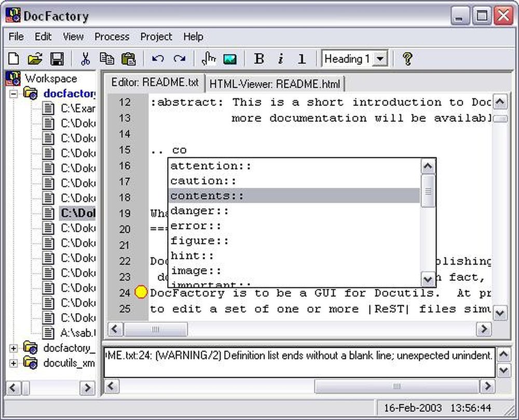Click editor horizontal scrollbar thumb
This screenshot has height=420, width=519.
pyautogui.click(x=156, y=329)
